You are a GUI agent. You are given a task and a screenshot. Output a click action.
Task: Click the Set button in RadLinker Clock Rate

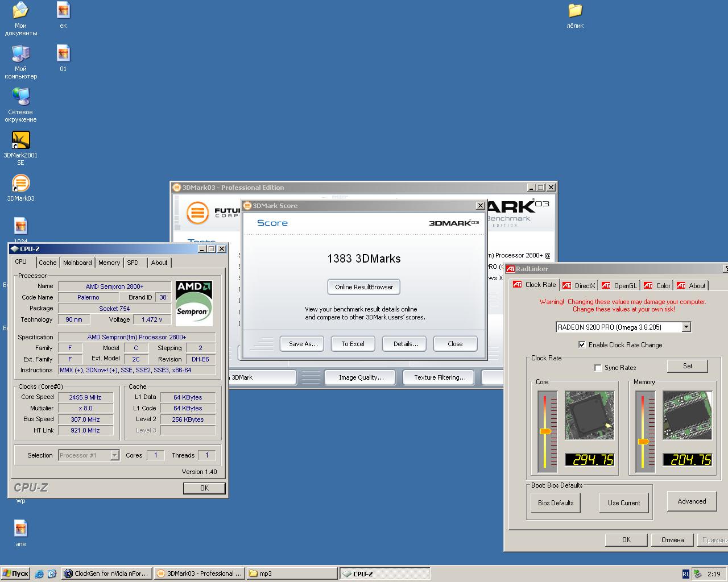pyautogui.click(x=688, y=366)
